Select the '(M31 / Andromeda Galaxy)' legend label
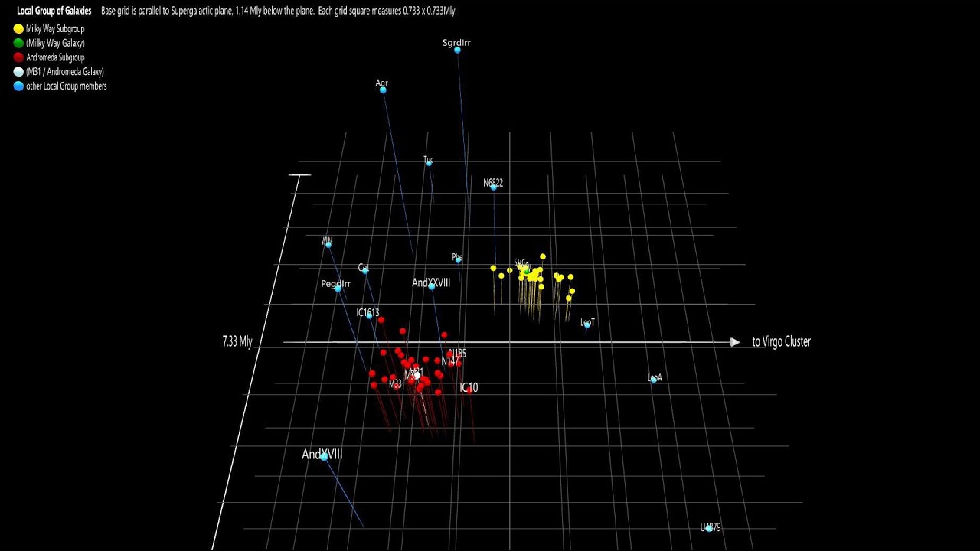The height and width of the screenshot is (551, 980). (65, 72)
